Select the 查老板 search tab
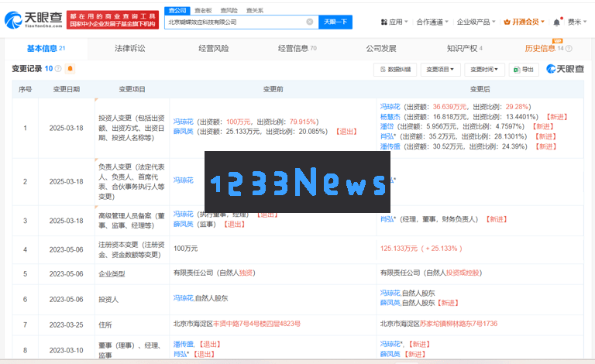This screenshot has height=364, width=595. click(203, 11)
